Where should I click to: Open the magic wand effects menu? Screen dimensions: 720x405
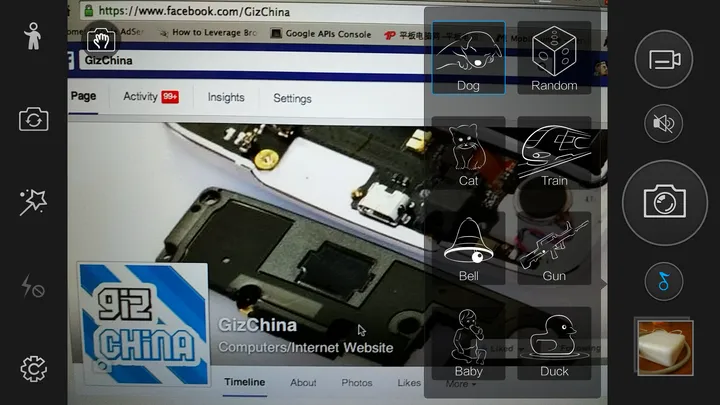click(x=33, y=202)
